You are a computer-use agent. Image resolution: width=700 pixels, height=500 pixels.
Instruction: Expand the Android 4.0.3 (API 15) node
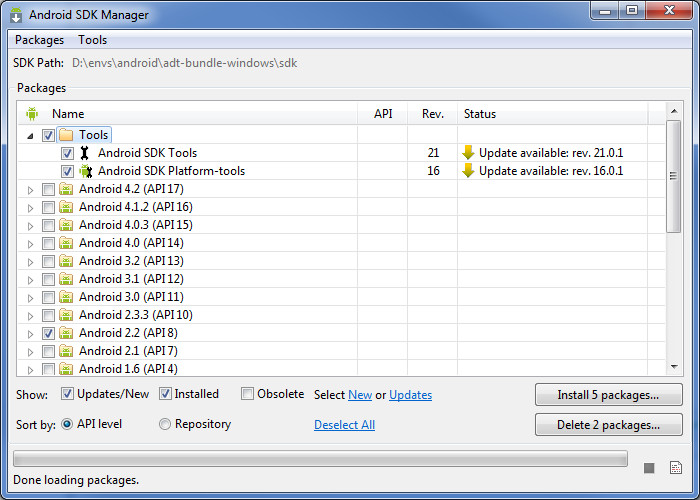(30, 226)
